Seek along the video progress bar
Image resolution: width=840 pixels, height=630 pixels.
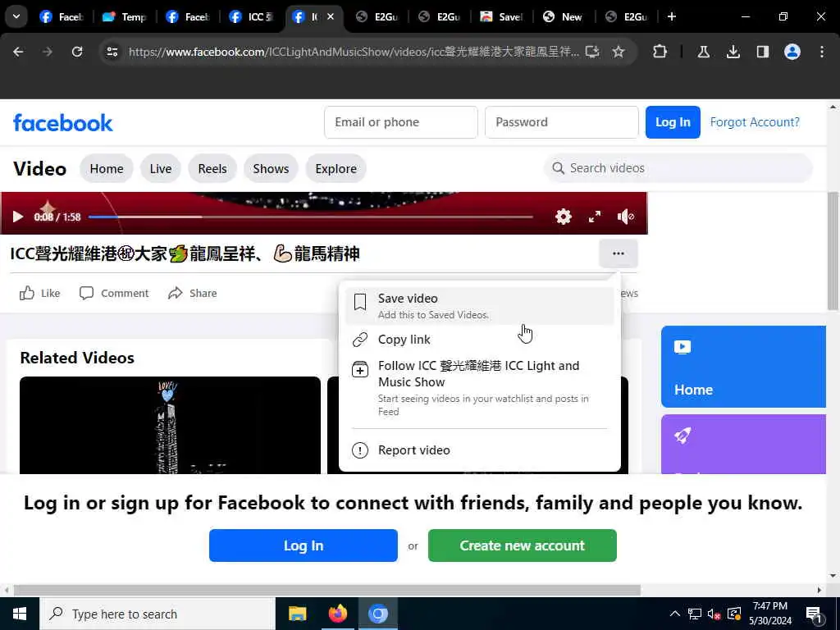[x=311, y=217]
